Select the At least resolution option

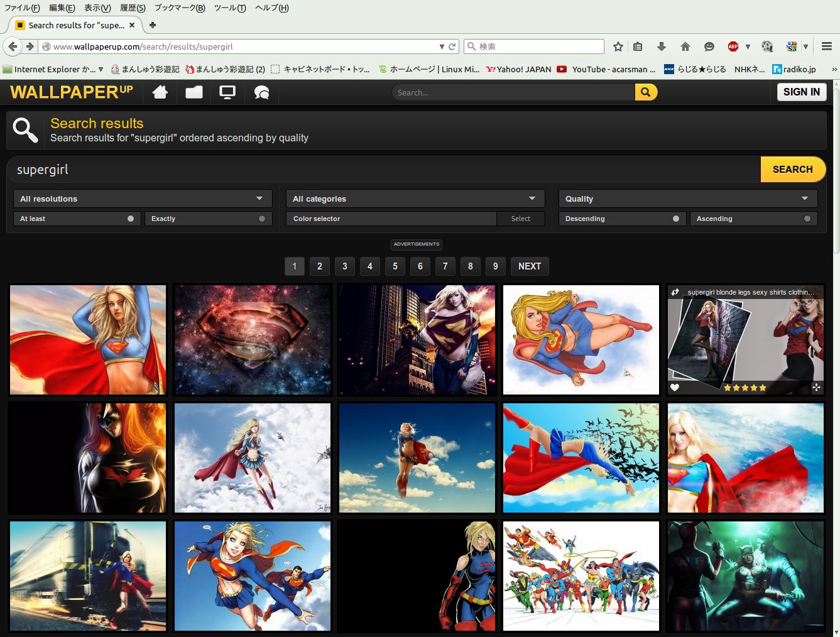coord(77,219)
